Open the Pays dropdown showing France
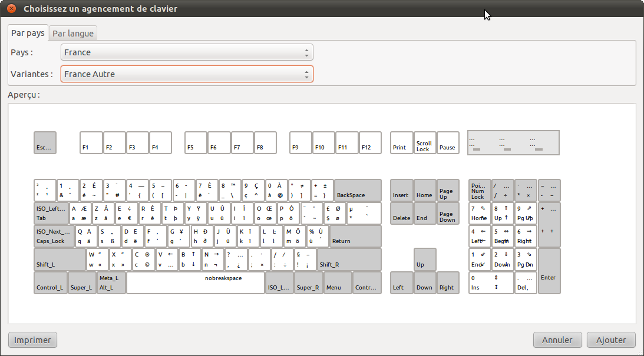This screenshot has height=356, width=644. pyautogui.click(x=187, y=52)
